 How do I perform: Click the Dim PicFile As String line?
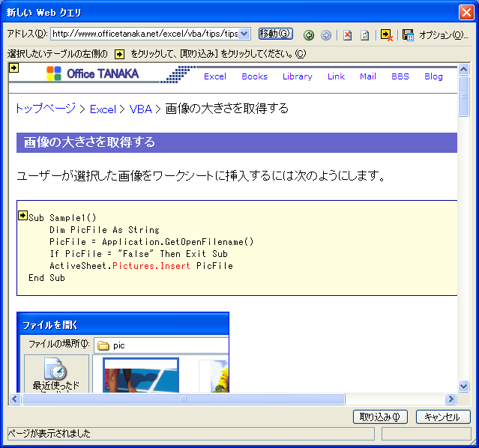click(x=104, y=230)
